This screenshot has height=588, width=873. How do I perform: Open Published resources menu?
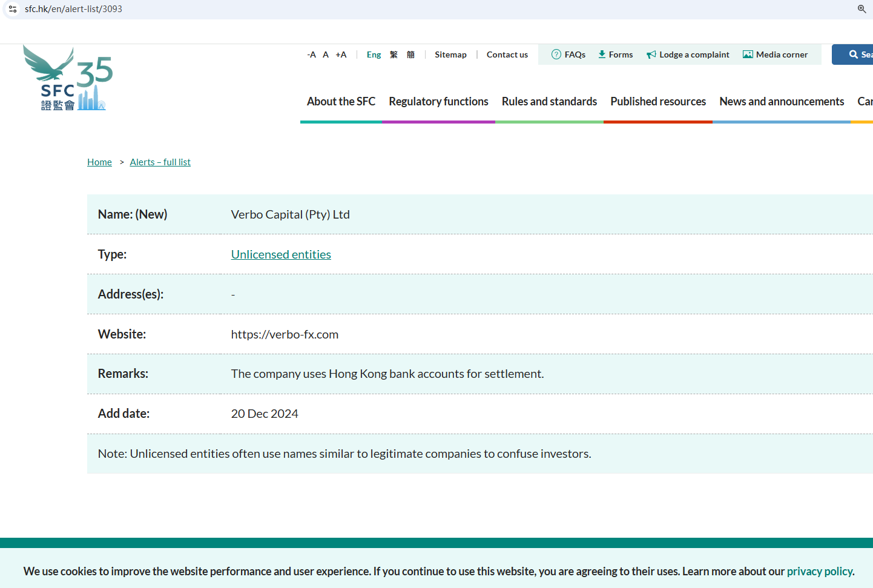[658, 102]
